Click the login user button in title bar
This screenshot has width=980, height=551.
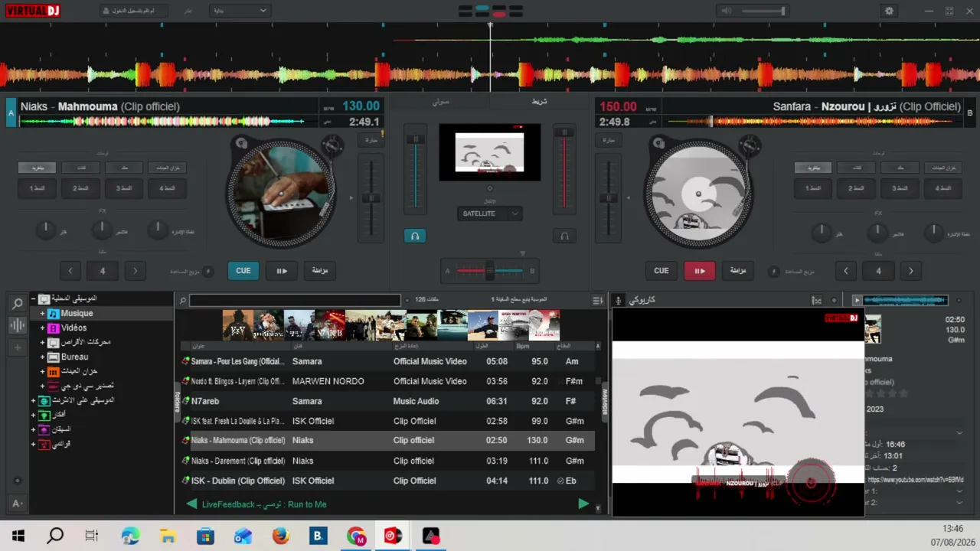(133, 11)
